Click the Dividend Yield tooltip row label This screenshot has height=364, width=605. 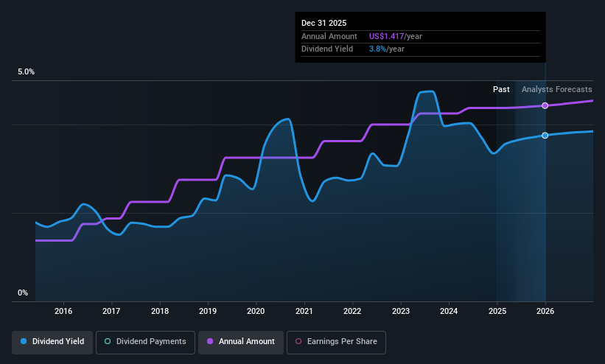point(327,49)
